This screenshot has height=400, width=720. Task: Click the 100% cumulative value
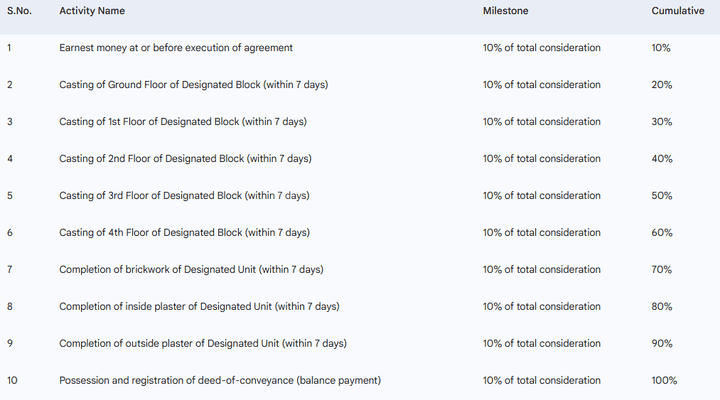coord(664,381)
